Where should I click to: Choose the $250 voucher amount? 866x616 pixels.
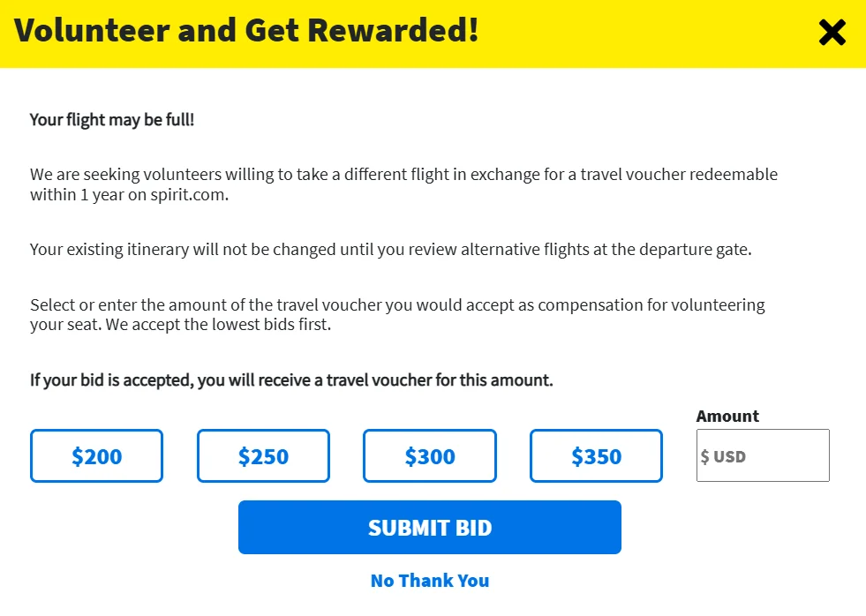(263, 456)
